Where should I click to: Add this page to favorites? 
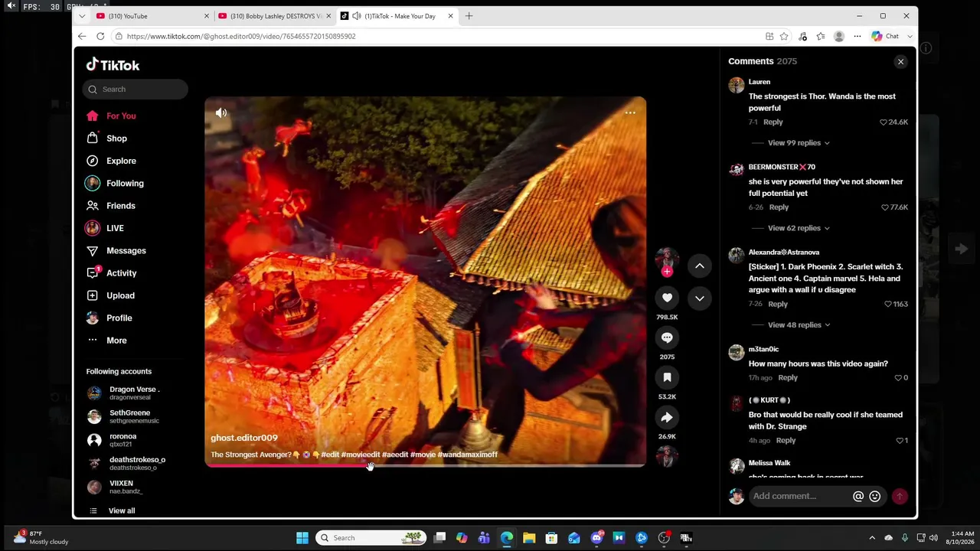pyautogui.click(x=784, y=36)
